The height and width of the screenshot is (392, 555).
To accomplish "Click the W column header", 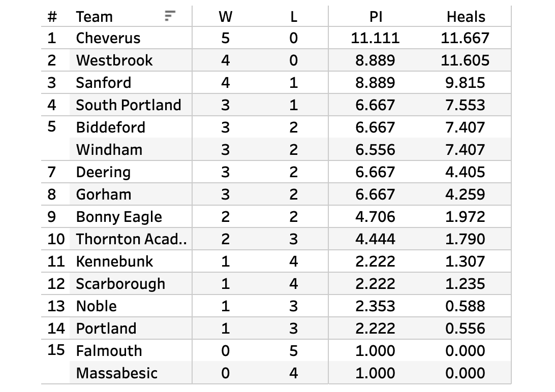I will (225, 17).
